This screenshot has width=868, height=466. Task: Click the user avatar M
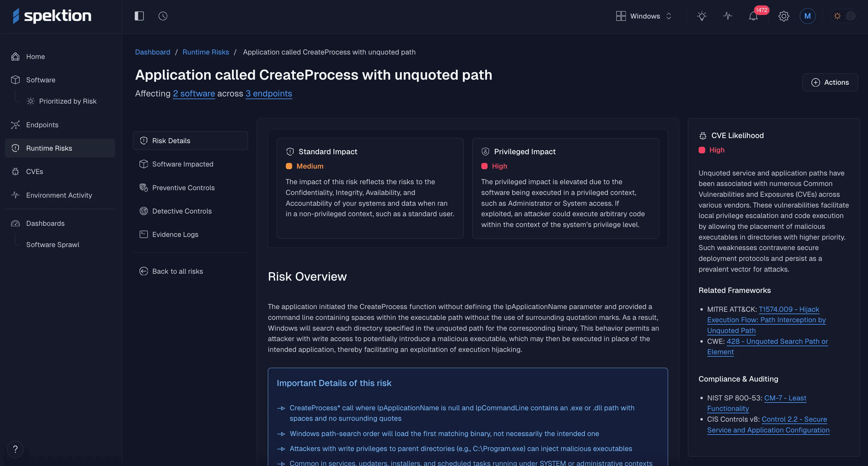(x=807, y=16)
